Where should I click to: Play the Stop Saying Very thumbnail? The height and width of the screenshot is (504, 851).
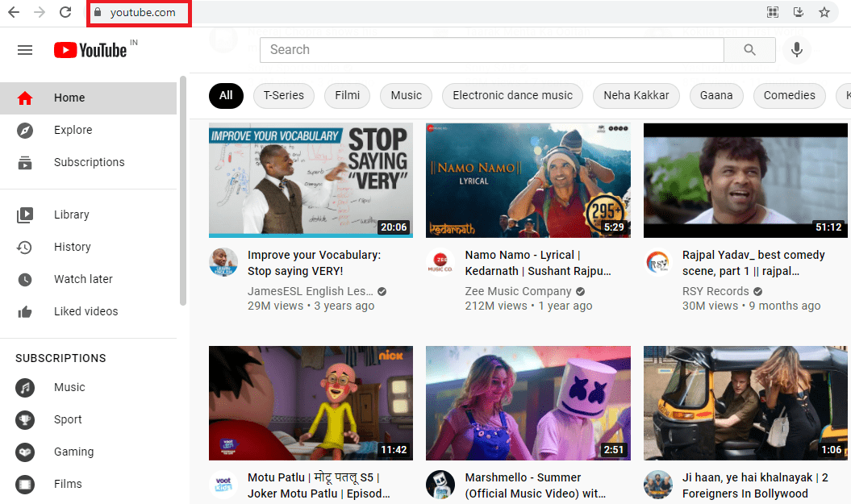(311, 180)
